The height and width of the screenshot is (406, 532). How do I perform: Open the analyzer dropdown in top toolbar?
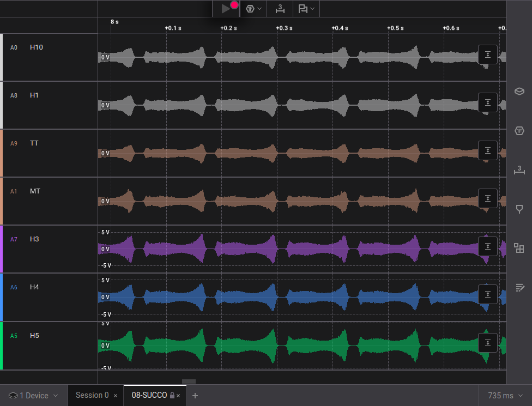click(x=253, y=9)
